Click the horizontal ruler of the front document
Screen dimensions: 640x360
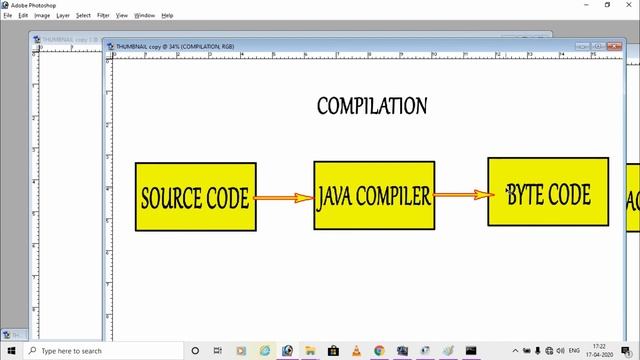coord(367,56)
